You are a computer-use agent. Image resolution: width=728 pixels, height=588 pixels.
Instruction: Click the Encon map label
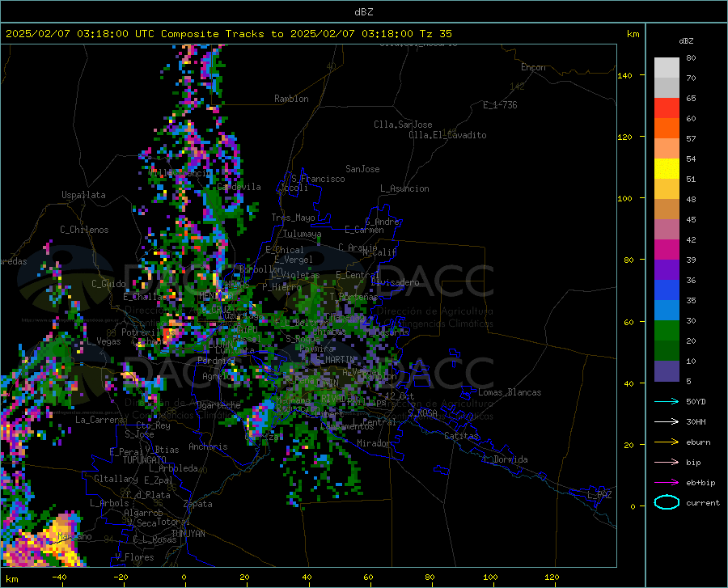point(533,67)
